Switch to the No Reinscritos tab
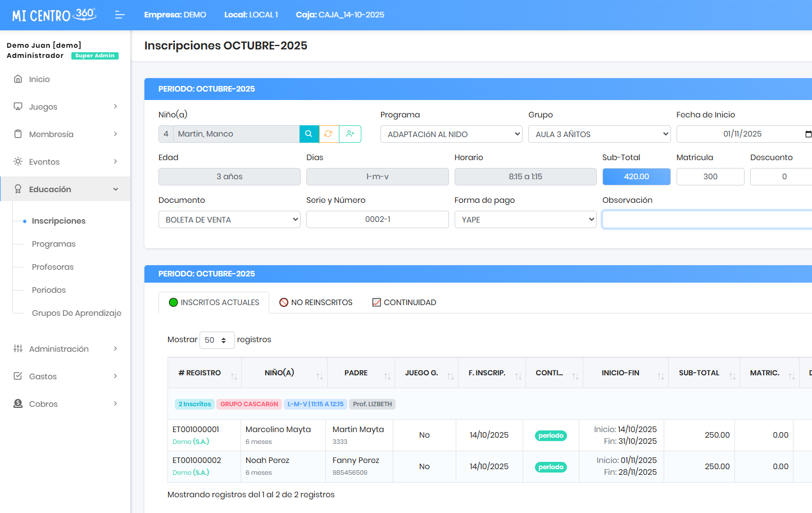The height and width of the screenshot is (513, 812). coord(316,302)
